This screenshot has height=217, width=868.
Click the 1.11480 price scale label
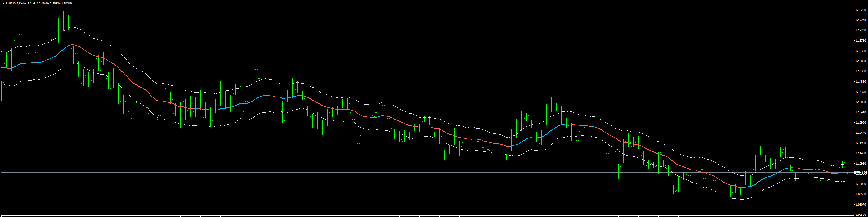[x=861, y=153]
